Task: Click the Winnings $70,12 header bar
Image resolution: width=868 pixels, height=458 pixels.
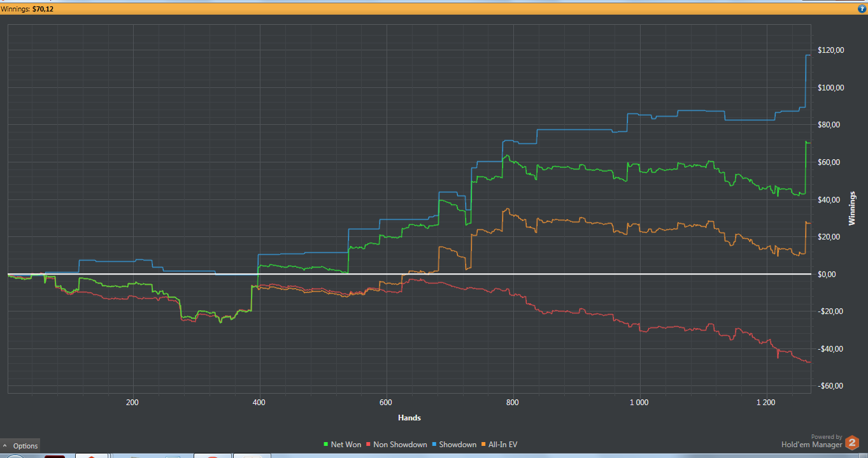Action: tap(434, 9)
